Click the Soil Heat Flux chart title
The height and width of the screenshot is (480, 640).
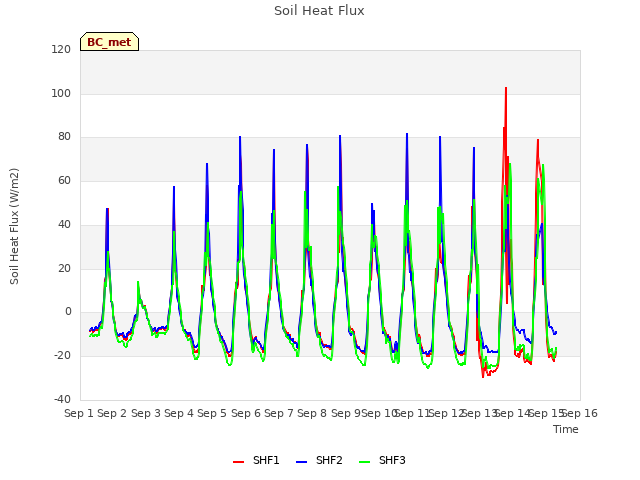319,11
